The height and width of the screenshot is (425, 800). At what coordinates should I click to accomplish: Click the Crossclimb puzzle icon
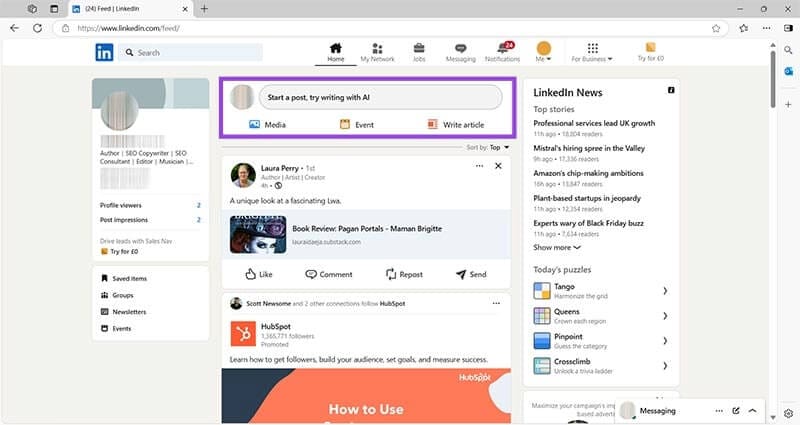pos(542,366)
